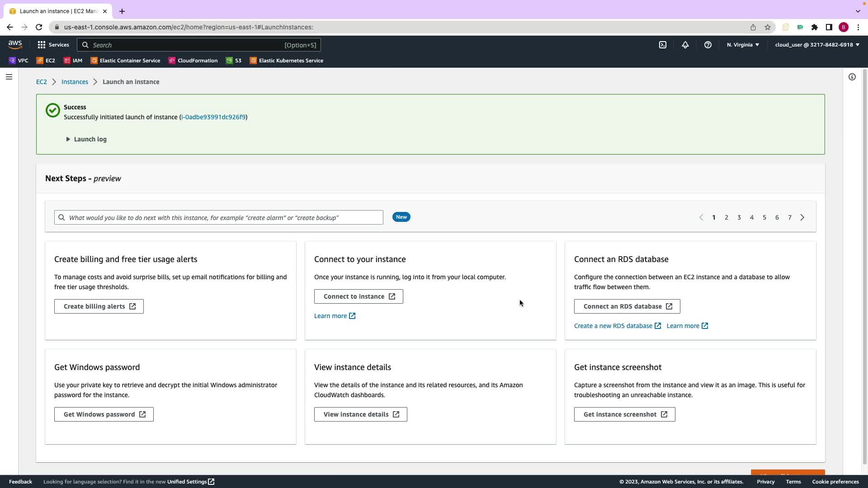This screenshot has height=488, width=868.
Task: Click the notifications bell icon
Action: point(685,45)
